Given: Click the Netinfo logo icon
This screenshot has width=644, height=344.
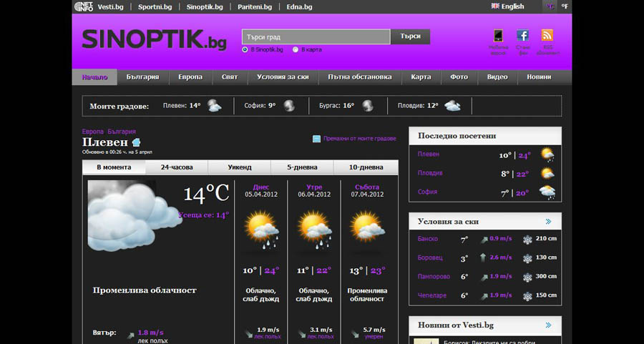Looking at the screenshot, I should tap(84, 6).
